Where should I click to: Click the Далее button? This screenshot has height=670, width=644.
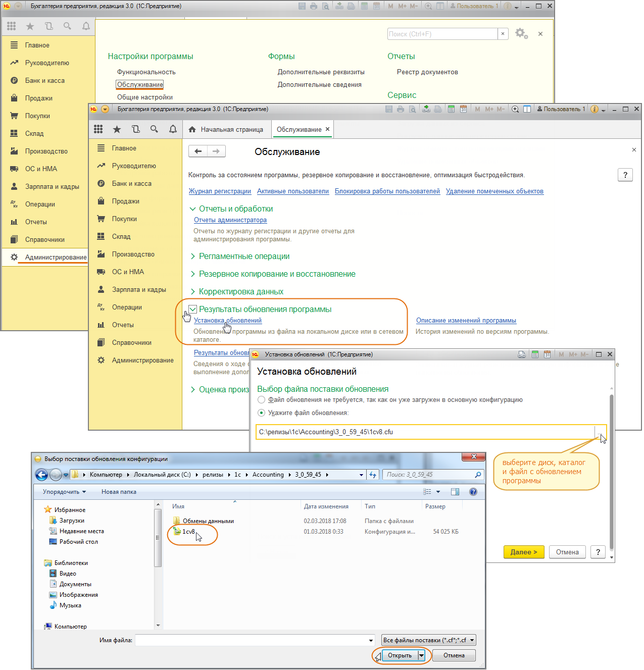(523, 552)
